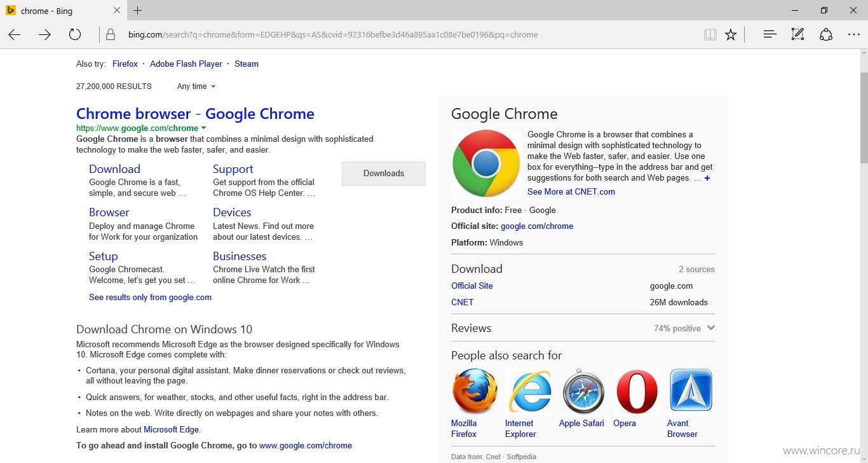This screenshot has width=868, height=463.
Task: Open the green arrow beside google.com/chrome URL
Action: (203, 128)
